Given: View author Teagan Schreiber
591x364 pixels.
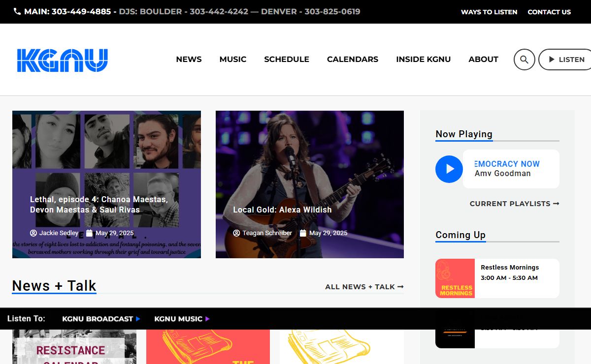Looking at the screenshot, I should (267, 233).
